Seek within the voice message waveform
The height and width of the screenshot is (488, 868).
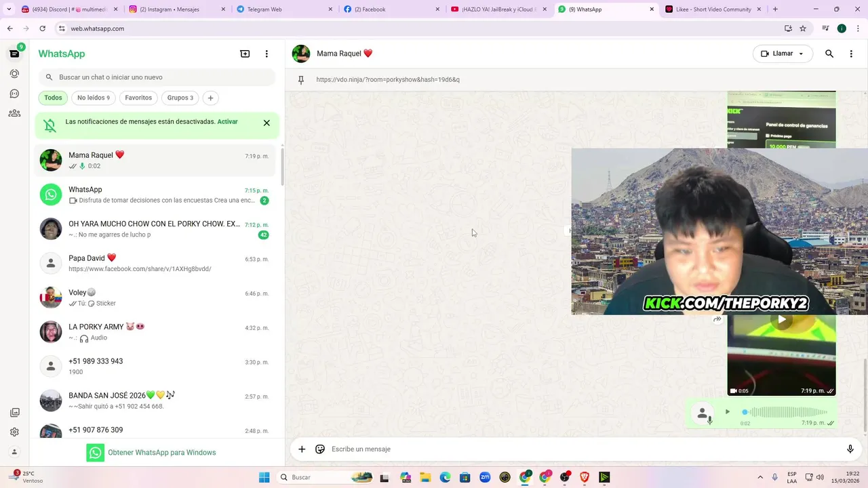[x=785, y=411]
